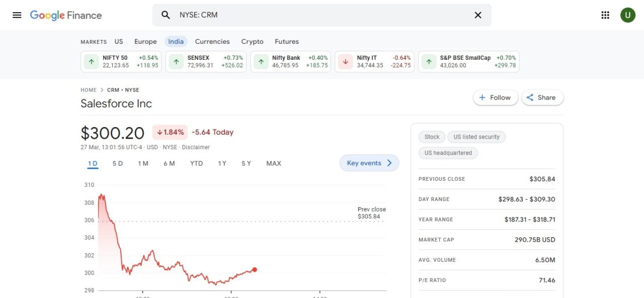Click the search magnifier icon
This screenshot has width=644, height=298.
(166, 15)
